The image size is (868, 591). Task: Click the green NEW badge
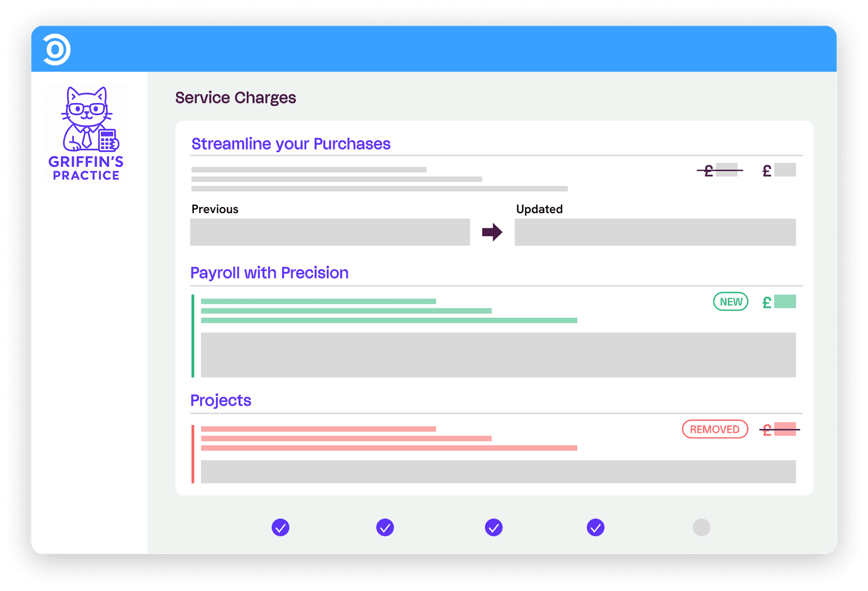[731, 301]
